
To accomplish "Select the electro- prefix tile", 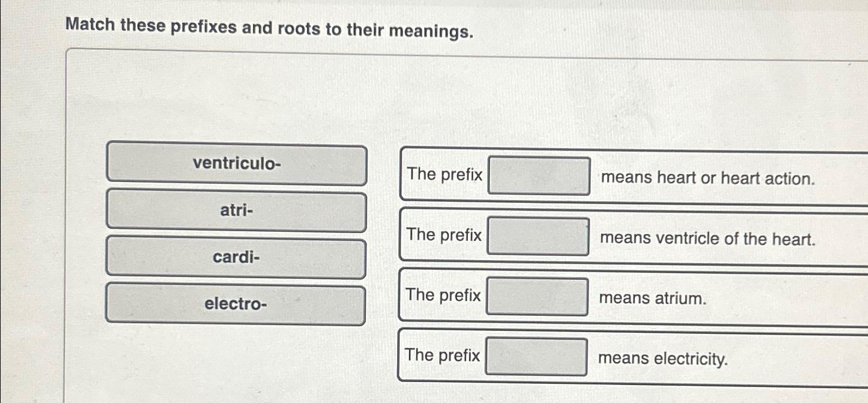I will coord(236,305).
